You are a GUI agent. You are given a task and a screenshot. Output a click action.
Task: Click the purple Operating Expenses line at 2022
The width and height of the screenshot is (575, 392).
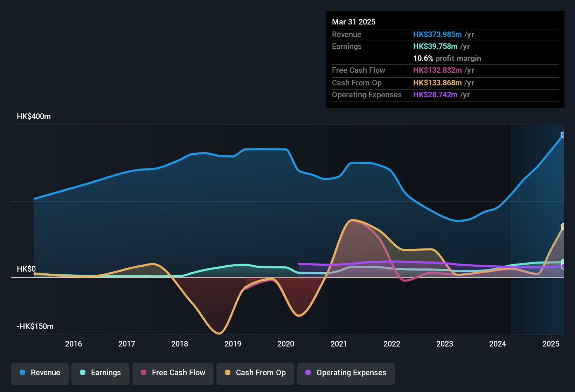click(x=392, y=262)
